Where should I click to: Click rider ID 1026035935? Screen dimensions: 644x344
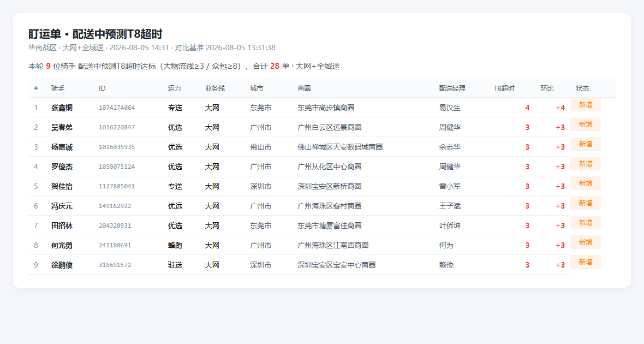[x=117, y=147]
